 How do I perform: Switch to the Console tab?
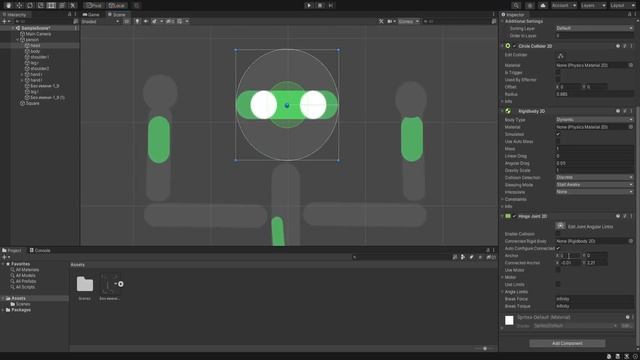(40, 250)
